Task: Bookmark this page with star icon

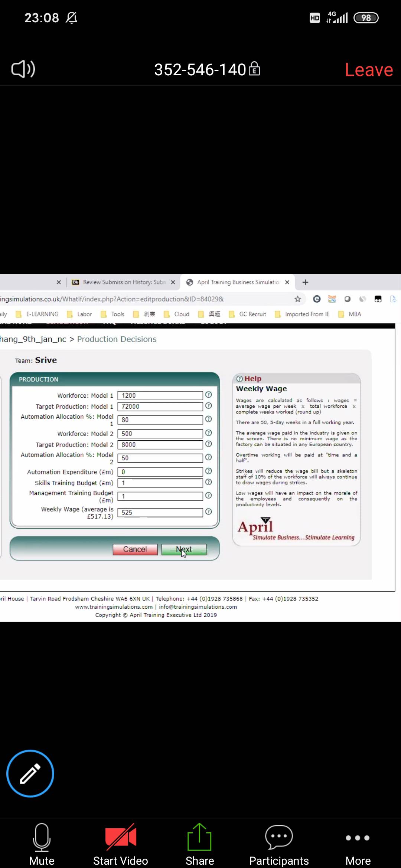Action: click(x=298, y=299)
